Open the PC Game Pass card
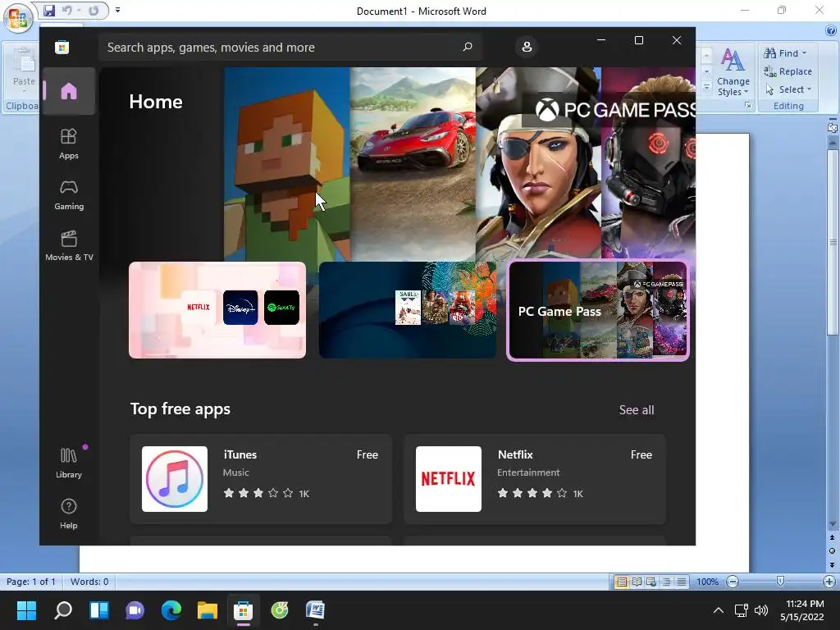The image size is (840, 630). 598,309
